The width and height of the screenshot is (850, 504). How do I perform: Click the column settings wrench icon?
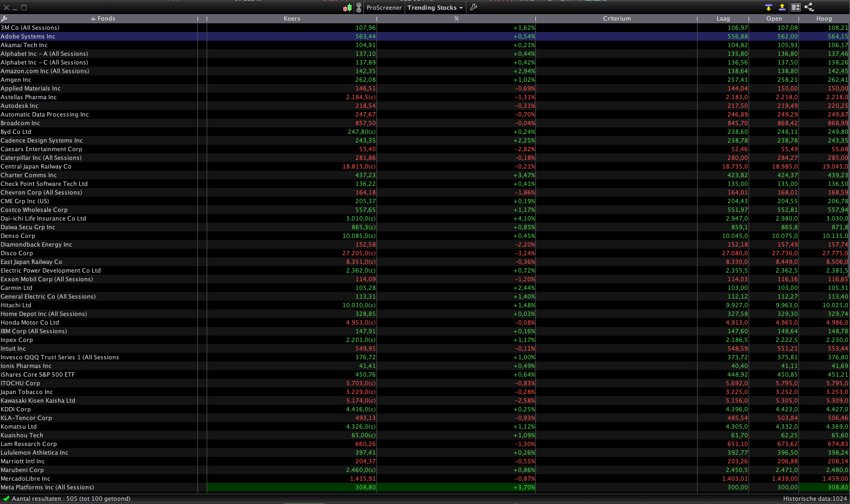pyautogui.click(x=4, y=18)
